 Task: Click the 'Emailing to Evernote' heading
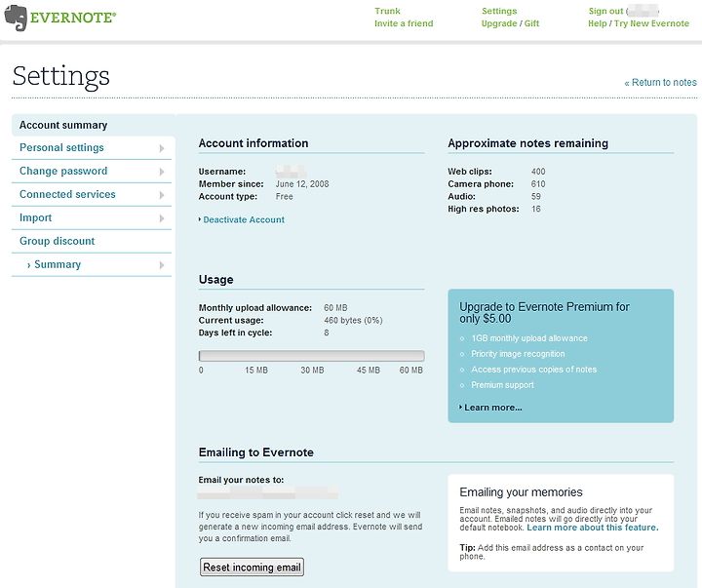coord(256,452)
